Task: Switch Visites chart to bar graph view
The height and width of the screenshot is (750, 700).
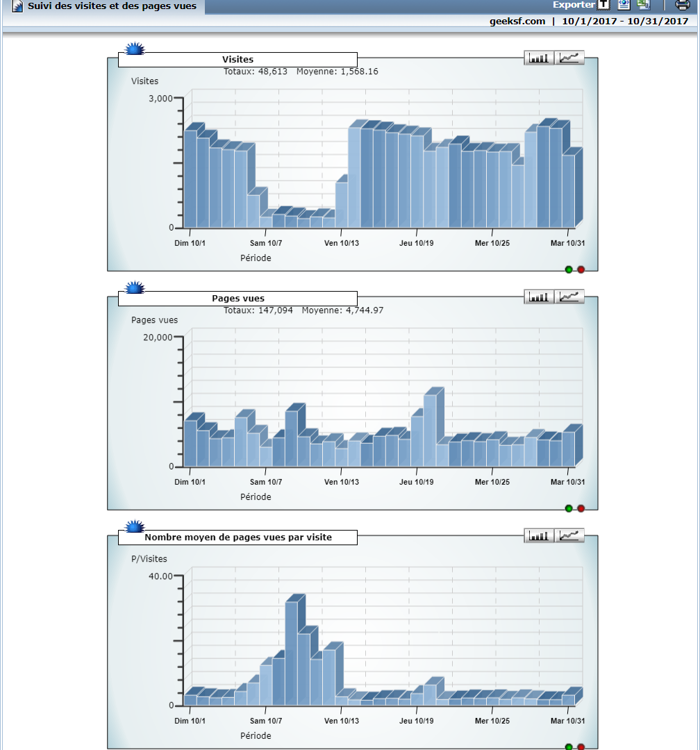Action: 539,58
